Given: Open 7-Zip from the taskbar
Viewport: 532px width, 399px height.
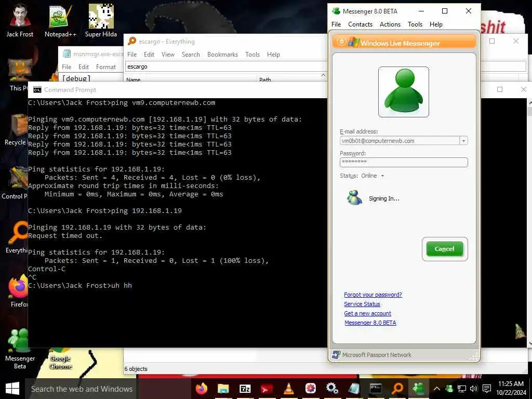Looking at the screenshot, I should (x=245, y=389).
